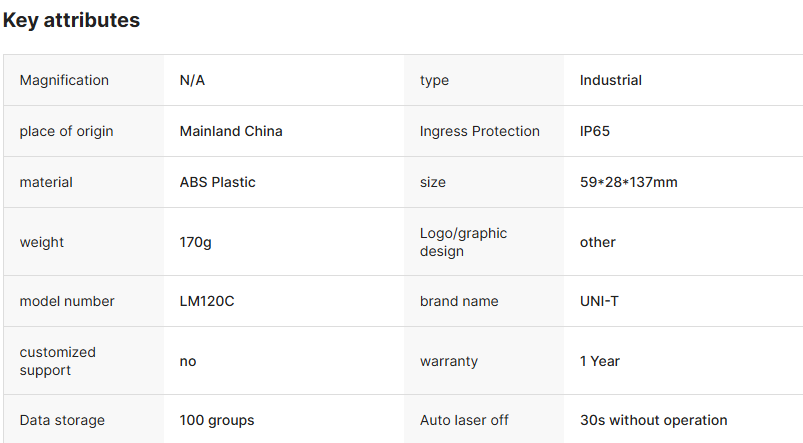
Task: Select the Logo/graphic design label
Action: click(x=463, y=242)
